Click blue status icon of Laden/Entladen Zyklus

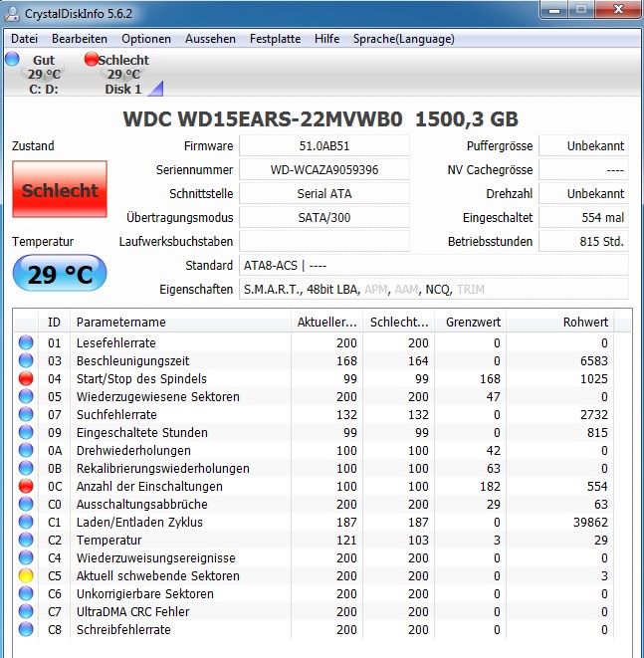pyautogui.click(x=26, y=522)
